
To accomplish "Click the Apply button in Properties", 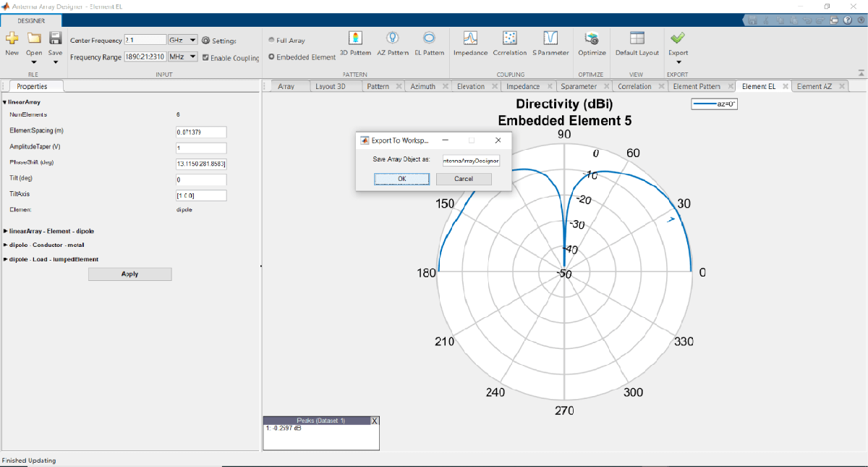I will (x=130, y=274).
